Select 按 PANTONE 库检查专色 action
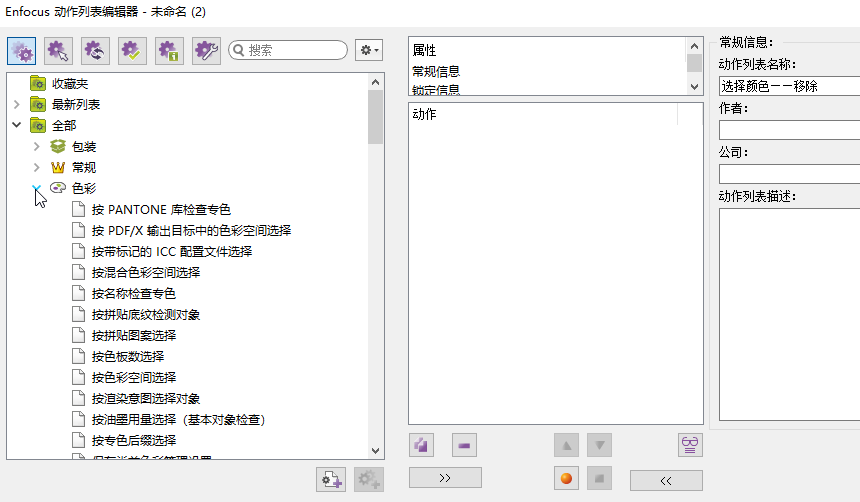860x502 pixels. tap(161, 209)
